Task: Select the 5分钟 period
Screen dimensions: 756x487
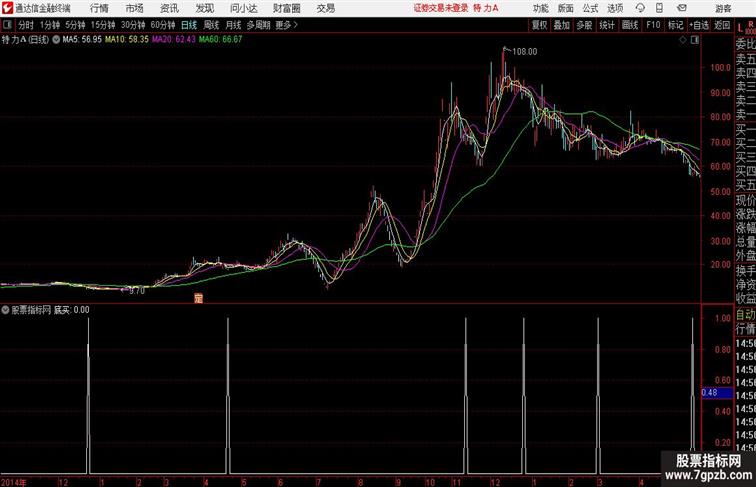Action: pyautogui.click(x=75, y=25)
